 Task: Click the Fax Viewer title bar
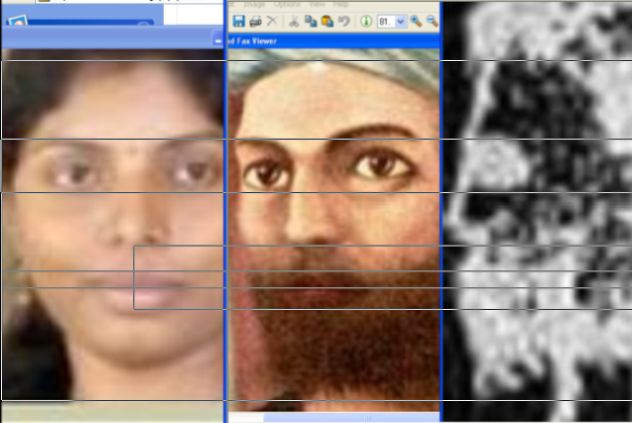(x=333, y=41)
